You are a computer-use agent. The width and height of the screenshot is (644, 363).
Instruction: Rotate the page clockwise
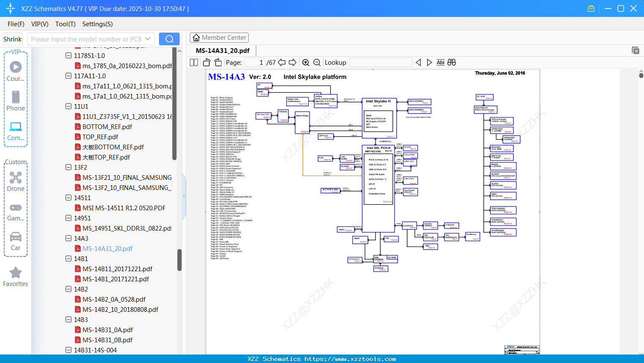click(218, 63)
